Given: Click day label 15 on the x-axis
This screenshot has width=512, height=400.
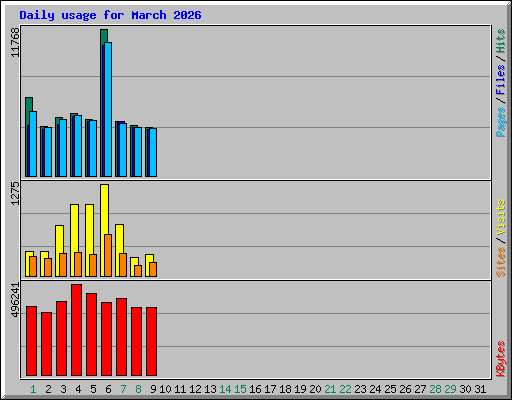Looking at the screenshot, I should (240, 389).
